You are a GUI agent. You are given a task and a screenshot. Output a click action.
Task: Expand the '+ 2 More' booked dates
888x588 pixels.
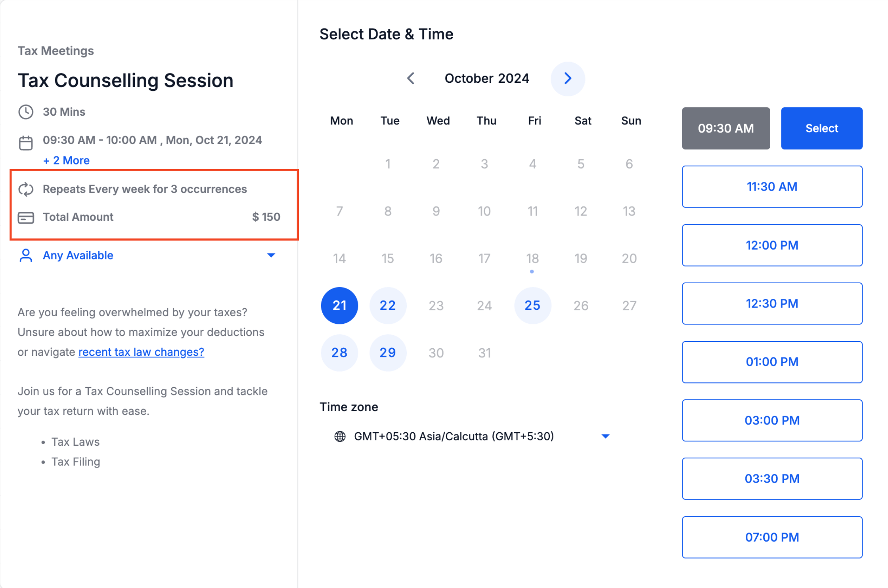point(66,160)
